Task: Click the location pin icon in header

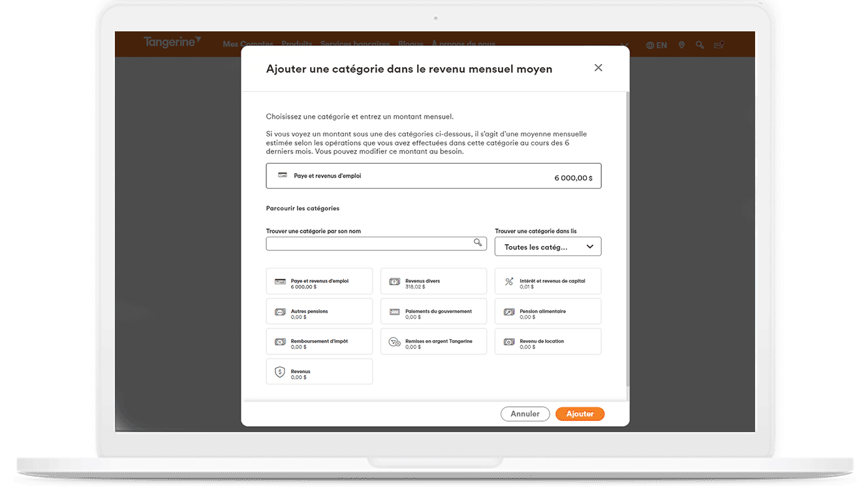Action: click(x=681, y=45)
